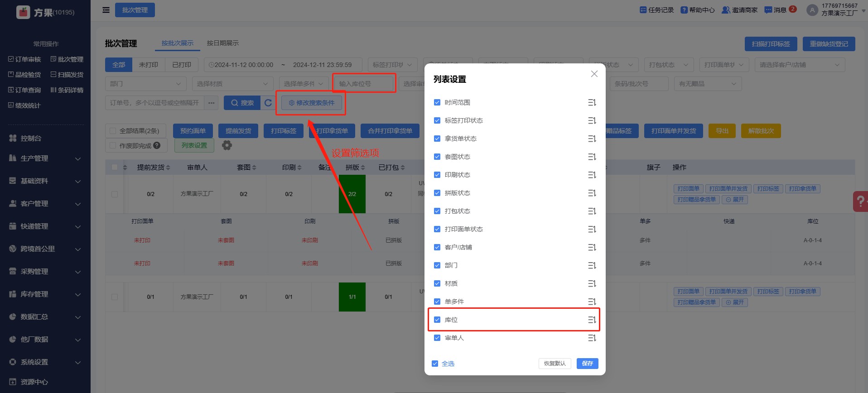Click the refresh icon beside 搜索
The width and height of the screenshot is (868, 393).
[x=268, y=103]
